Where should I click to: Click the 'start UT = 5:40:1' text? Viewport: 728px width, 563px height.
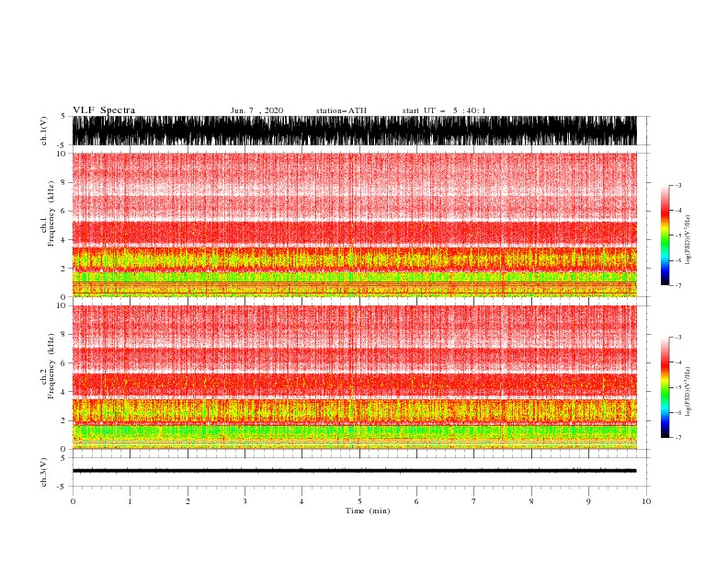[x=444, y=110]
